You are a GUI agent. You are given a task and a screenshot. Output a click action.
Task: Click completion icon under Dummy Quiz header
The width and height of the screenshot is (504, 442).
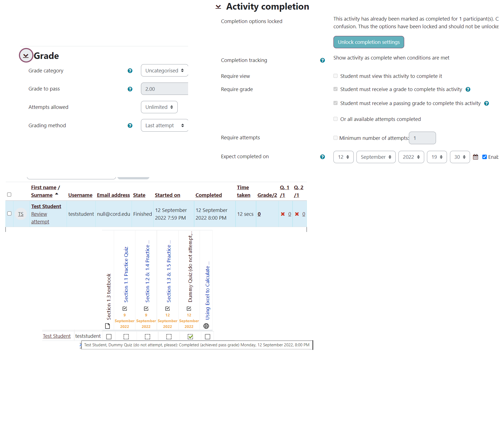189,308
